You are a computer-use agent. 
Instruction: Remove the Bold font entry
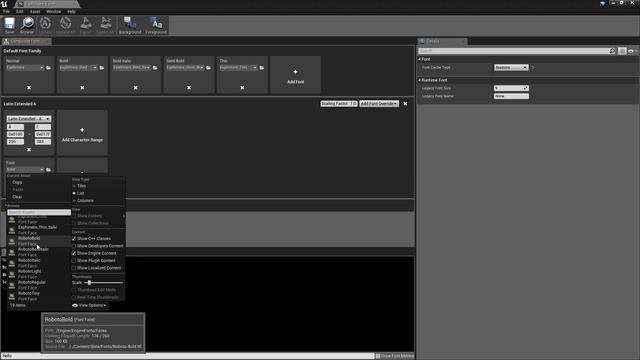tap(82, 88)
